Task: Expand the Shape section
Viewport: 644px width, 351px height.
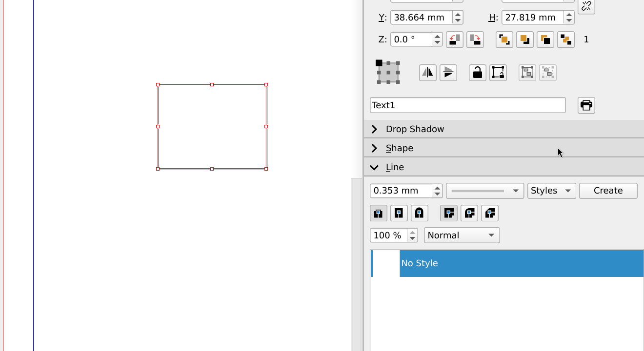Action: click(374, 148)
